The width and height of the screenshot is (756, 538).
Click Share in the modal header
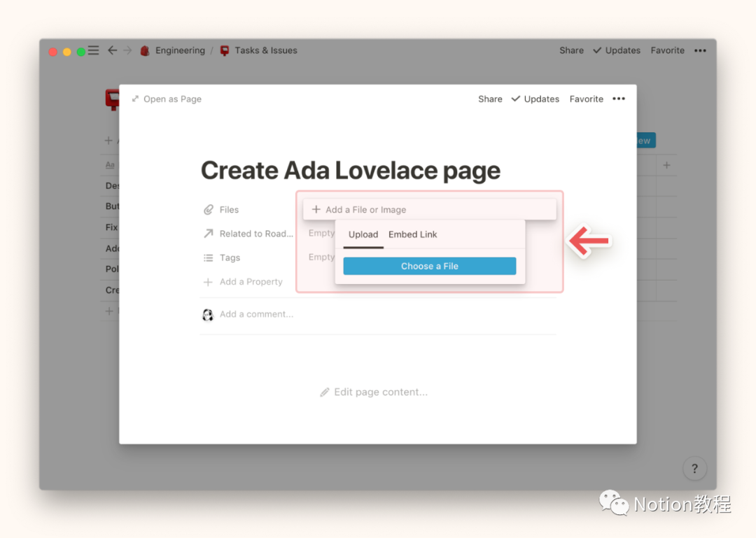(490, 99)
